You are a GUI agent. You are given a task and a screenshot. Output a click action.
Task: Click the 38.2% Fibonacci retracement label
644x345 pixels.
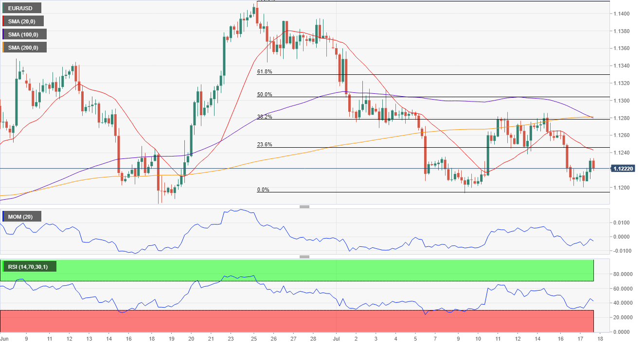265,117
